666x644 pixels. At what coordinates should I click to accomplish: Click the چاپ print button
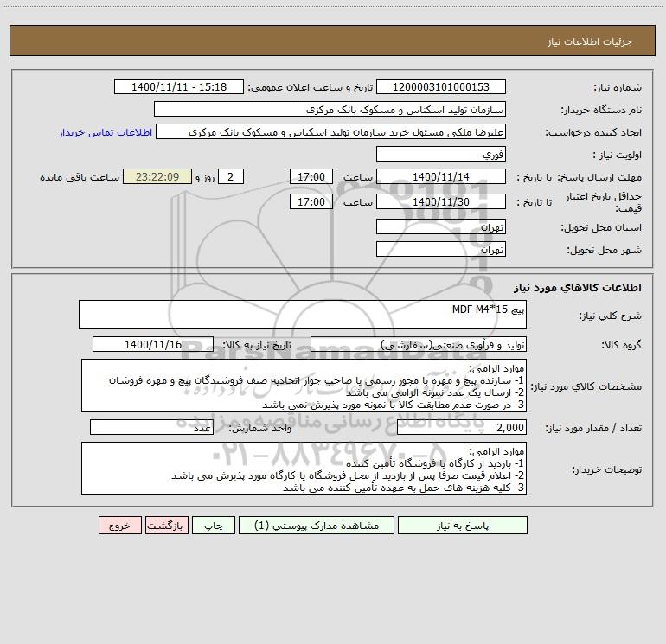[214, 526]
